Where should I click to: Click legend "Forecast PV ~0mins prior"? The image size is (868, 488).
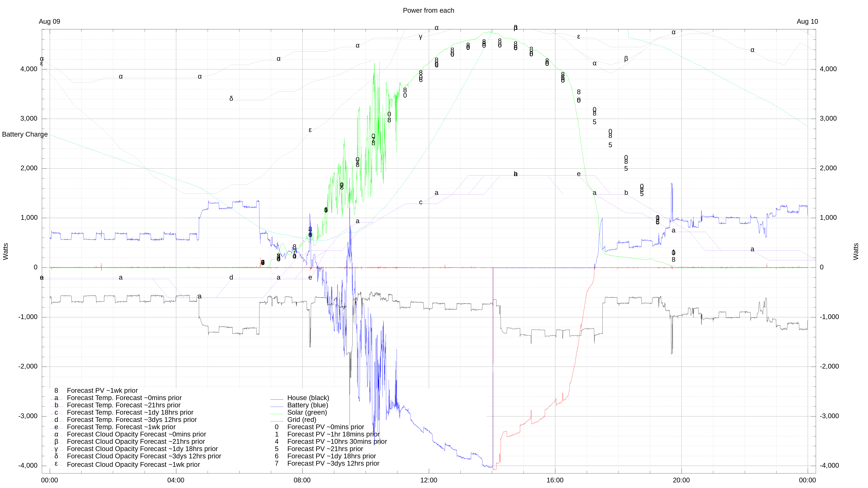click(325, 427)
